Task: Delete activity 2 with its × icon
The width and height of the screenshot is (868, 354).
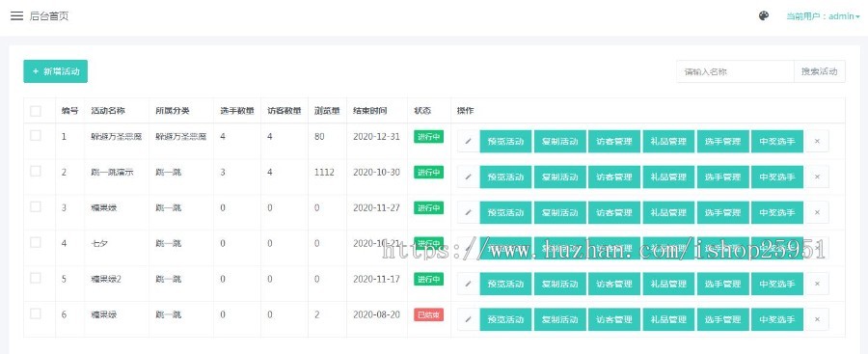Action: [x=817, y=177]
